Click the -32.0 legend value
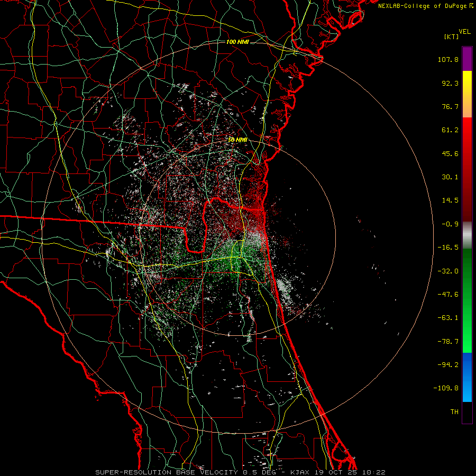Viewport: 476px width, 476px height. tap(448, 271)
